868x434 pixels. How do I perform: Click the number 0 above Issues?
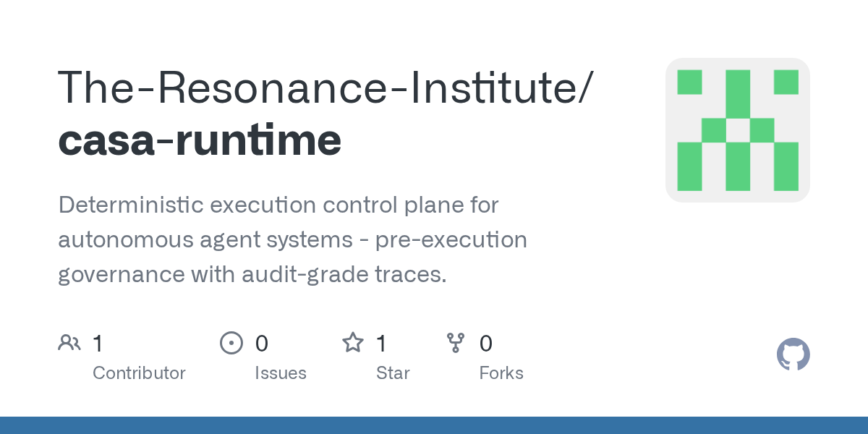click(261, 343)
